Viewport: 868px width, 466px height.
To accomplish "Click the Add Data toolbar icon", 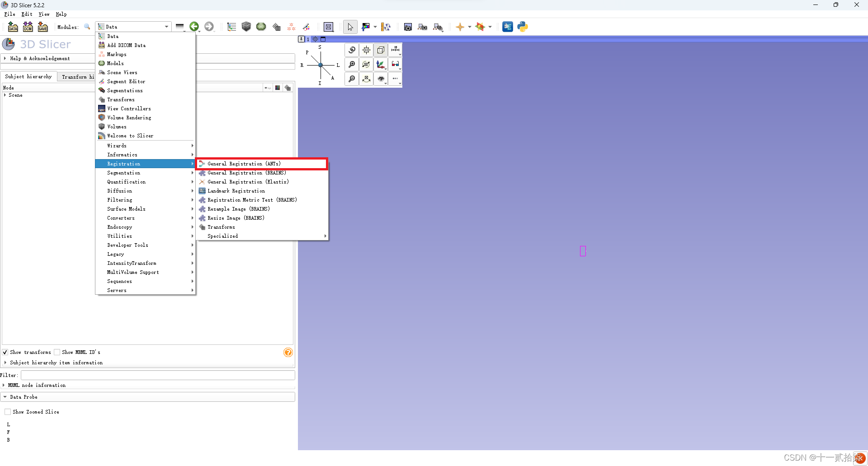I will pos(13,27).
